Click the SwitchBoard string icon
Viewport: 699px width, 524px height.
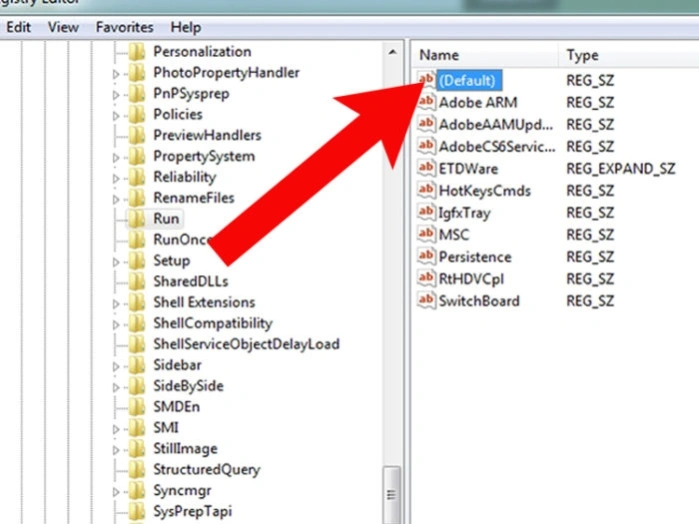pos(426,301)
